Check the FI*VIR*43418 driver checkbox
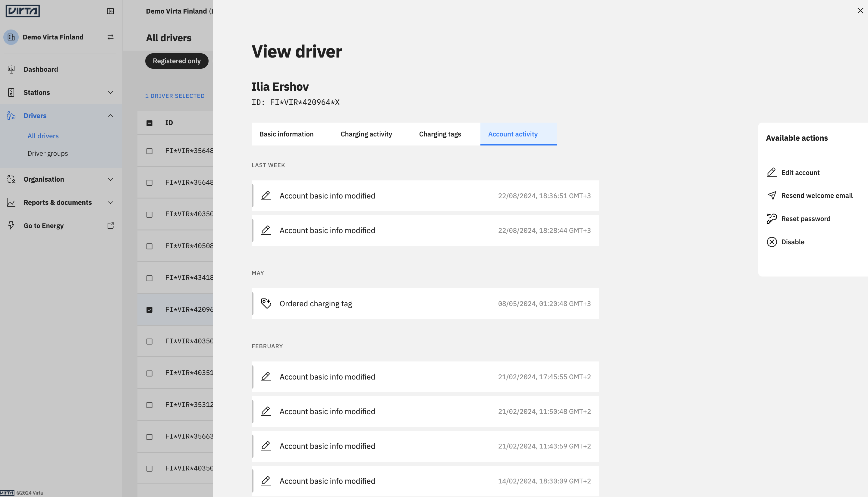 pyautogui.click(x=149, y=278)
